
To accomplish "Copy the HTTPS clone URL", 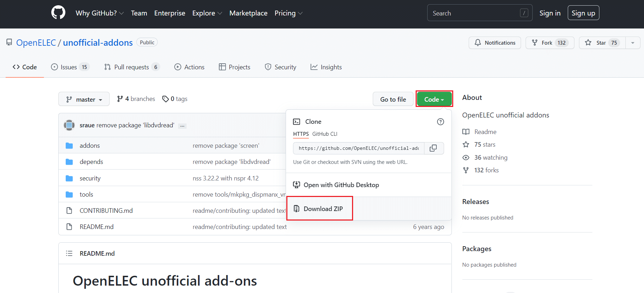I will tap(433, 148).
